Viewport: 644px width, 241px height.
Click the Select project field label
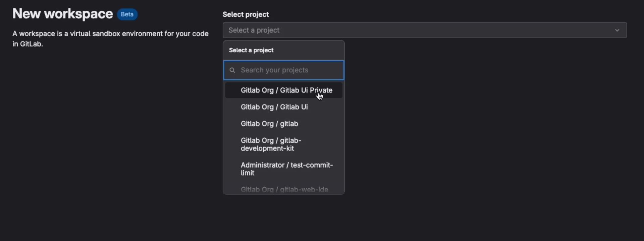246,14
